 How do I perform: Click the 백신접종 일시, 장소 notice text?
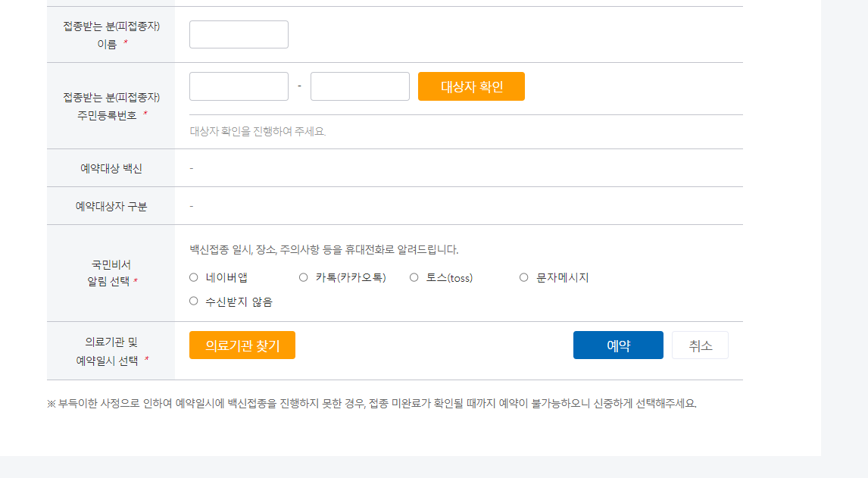pos(324,250)
